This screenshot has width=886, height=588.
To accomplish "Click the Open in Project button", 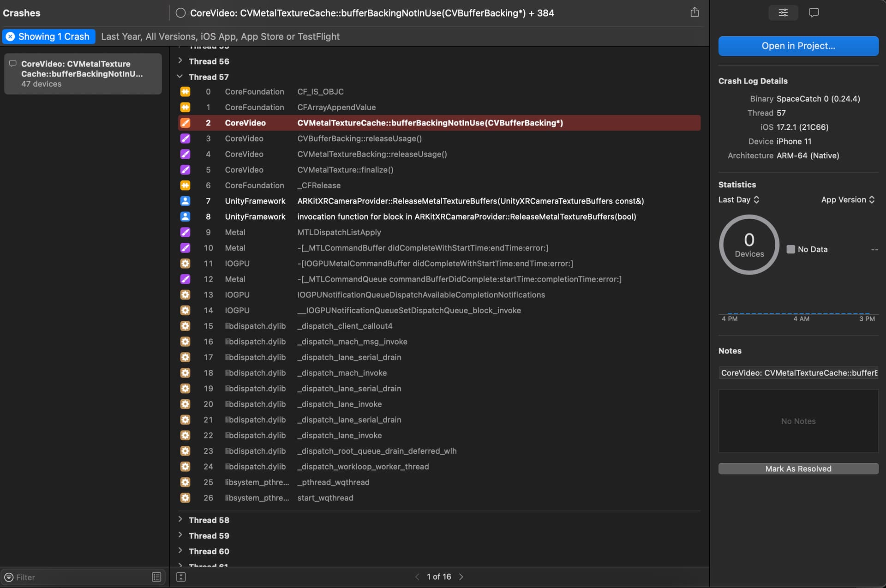I will click(798, 46).
